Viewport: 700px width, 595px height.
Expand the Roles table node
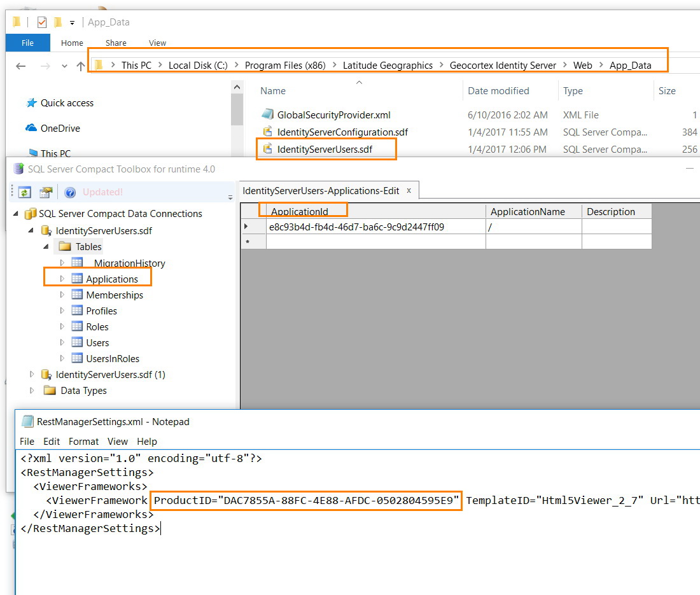62,326
